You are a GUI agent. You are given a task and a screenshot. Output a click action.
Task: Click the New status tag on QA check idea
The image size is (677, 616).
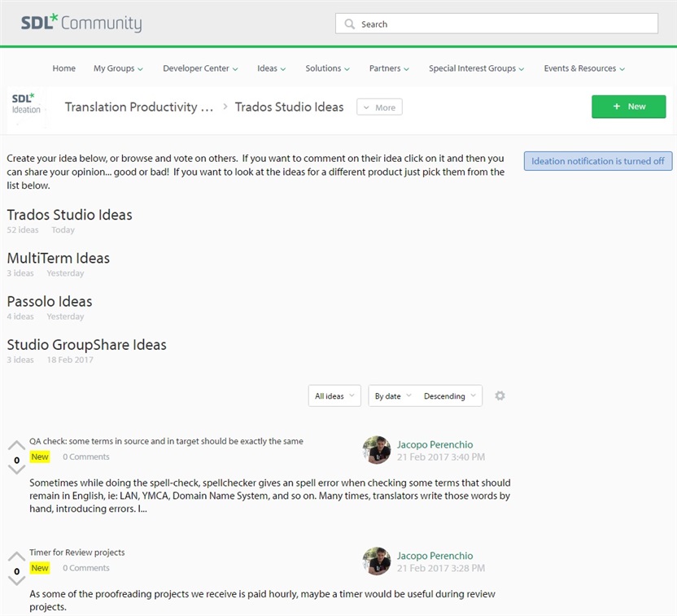tap(40, 457)
